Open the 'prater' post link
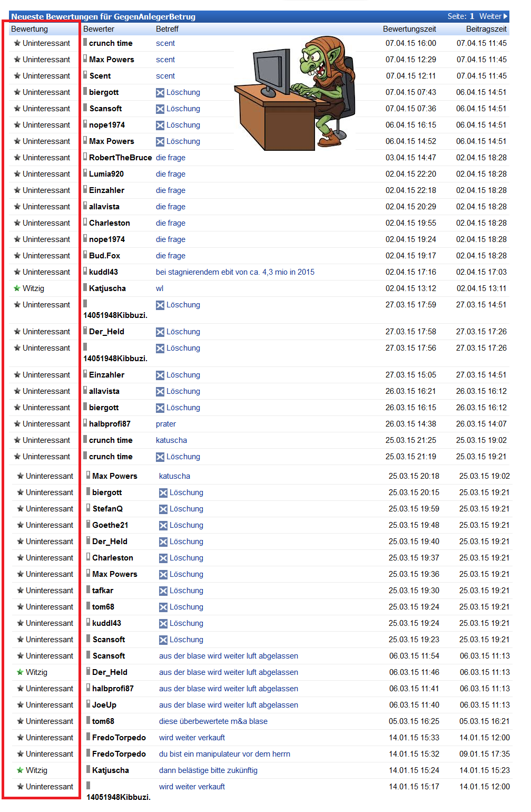The image size is (531, 812). coord(166,424)
